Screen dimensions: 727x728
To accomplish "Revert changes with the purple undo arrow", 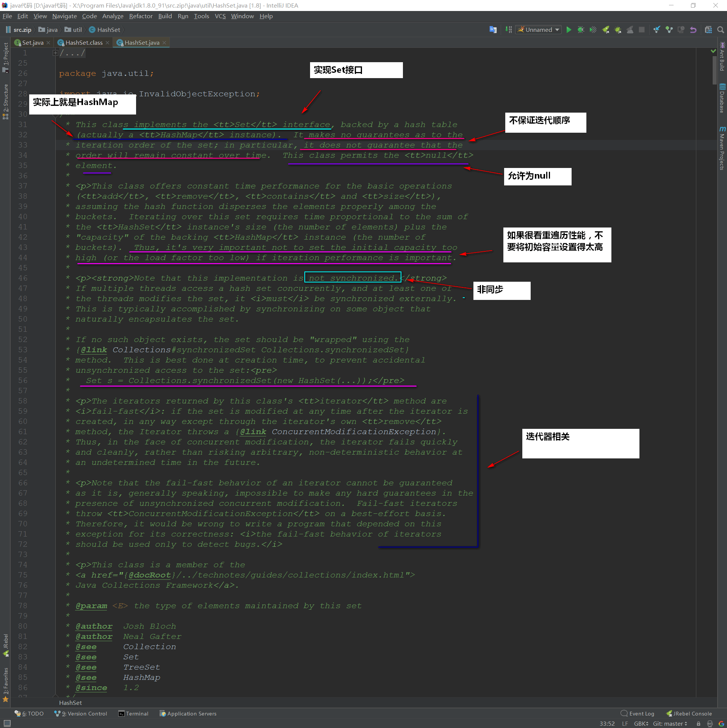I will [x=693, y=30].
